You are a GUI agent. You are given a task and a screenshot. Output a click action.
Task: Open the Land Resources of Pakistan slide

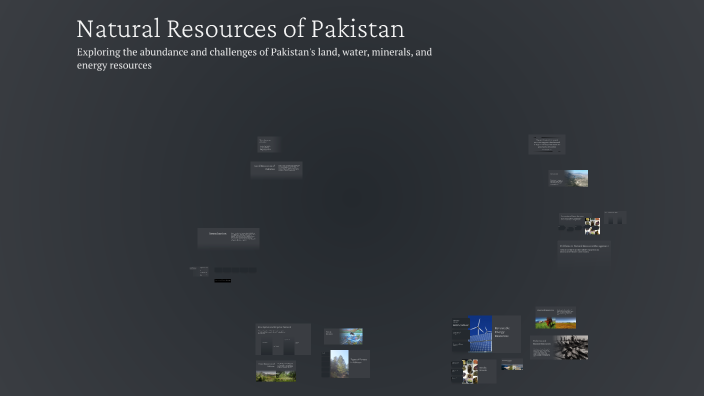point(276,169)
